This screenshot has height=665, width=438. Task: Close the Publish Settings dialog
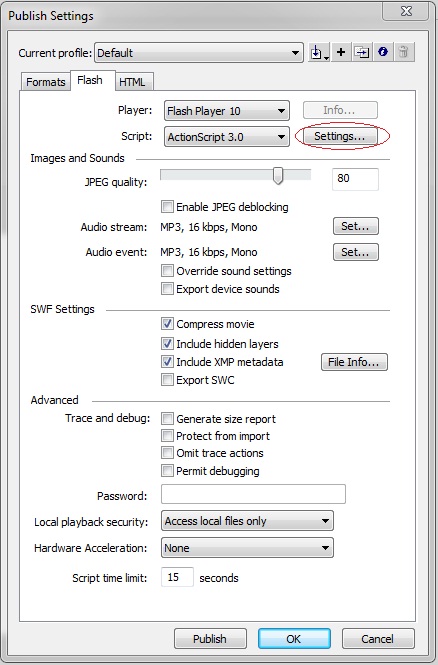click(406, 11)
